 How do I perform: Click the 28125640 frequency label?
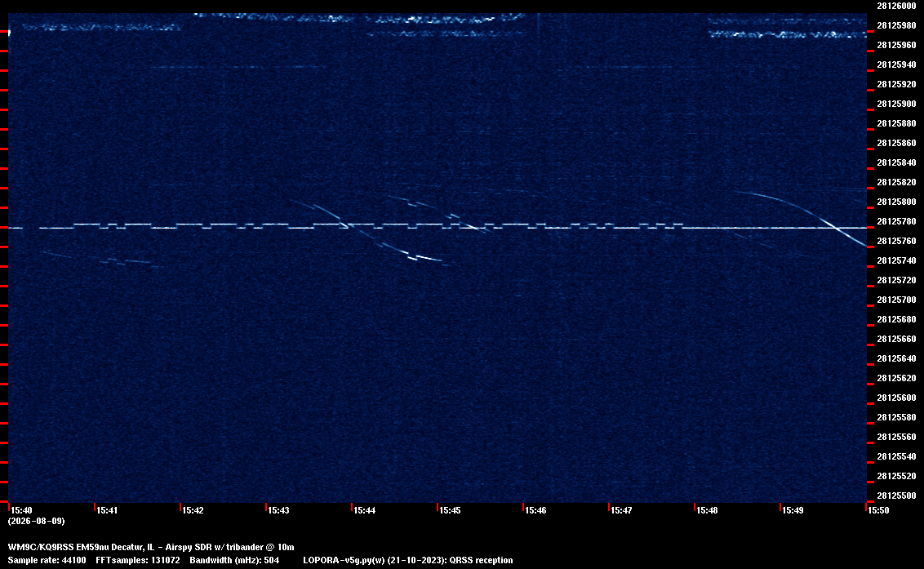(896, 358)
